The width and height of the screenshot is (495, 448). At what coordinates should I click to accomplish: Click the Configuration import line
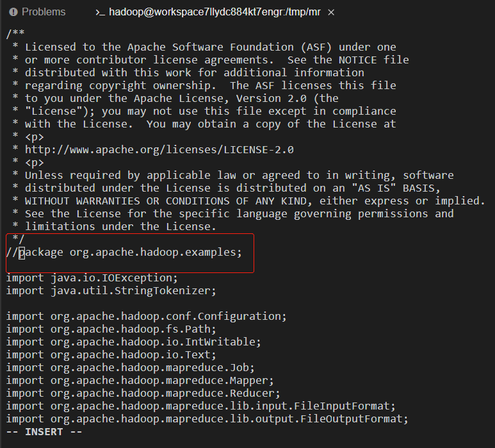click(146, 316)
